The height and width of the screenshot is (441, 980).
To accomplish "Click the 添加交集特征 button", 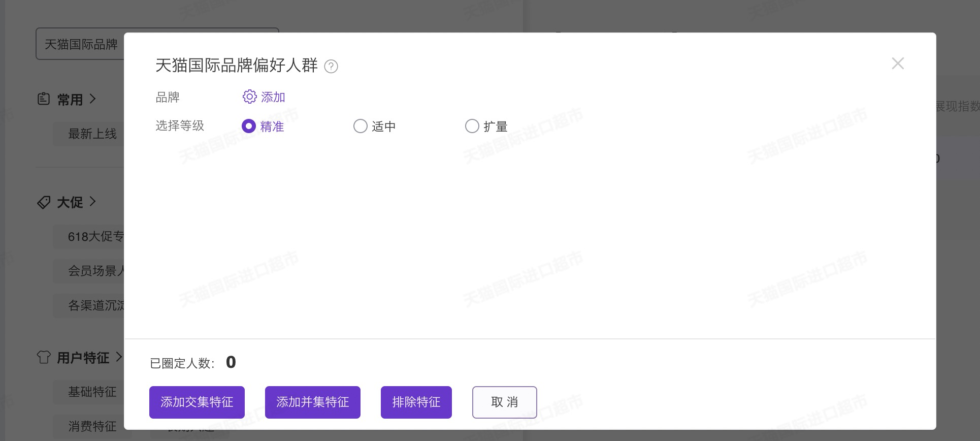I will pos(197,402).
